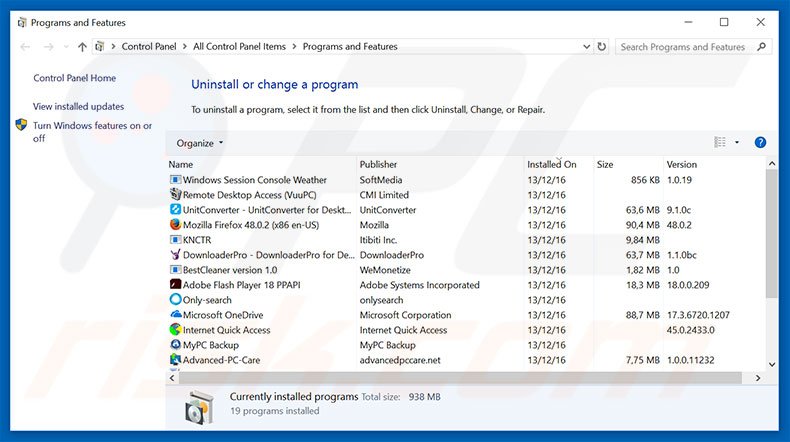Click the DownloaderPro program icon
790x442 pixels.
(175, 255)
